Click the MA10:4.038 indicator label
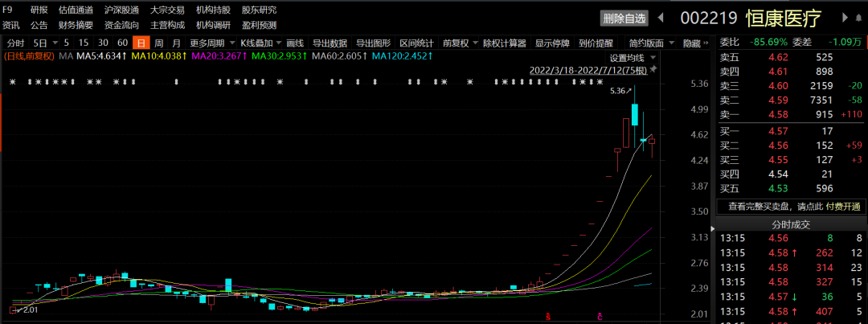The height and width of the screenshot is (324, 868). click(159, 56)
